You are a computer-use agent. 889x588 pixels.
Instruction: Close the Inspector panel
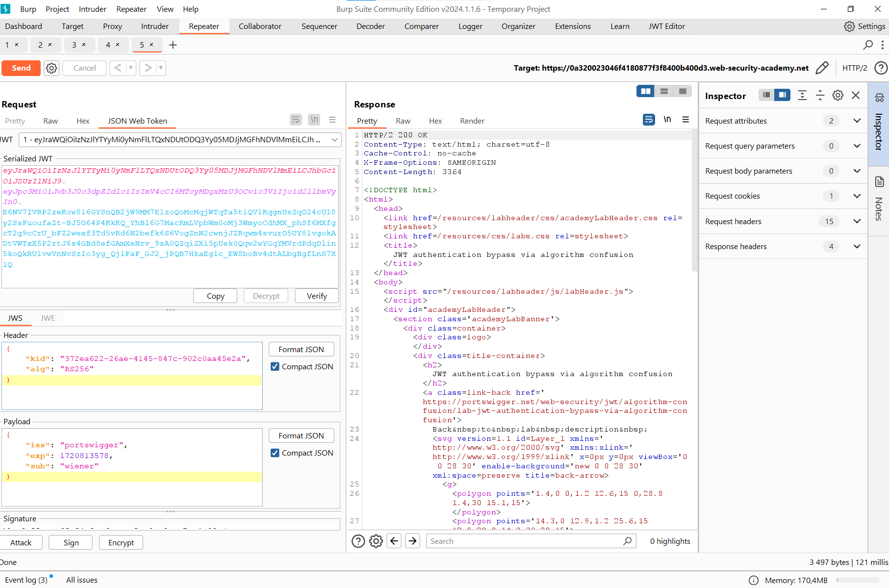[856, 95]
